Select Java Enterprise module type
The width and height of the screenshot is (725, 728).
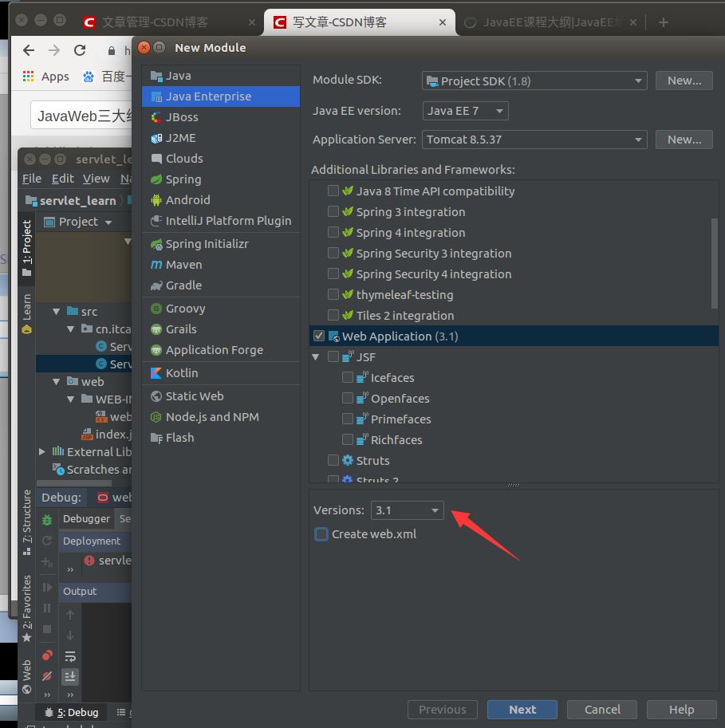pos(221,96)
